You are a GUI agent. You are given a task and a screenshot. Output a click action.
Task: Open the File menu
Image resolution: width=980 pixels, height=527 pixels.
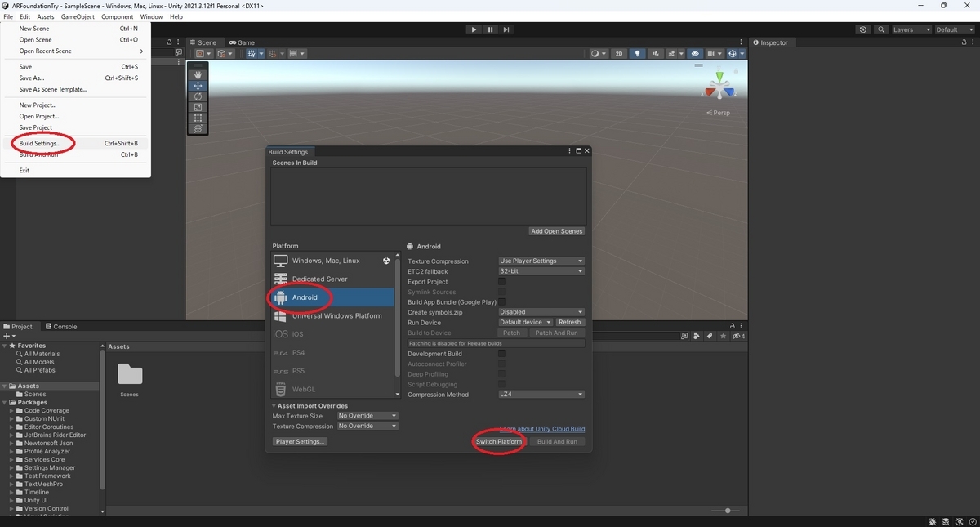coord(8,16)
